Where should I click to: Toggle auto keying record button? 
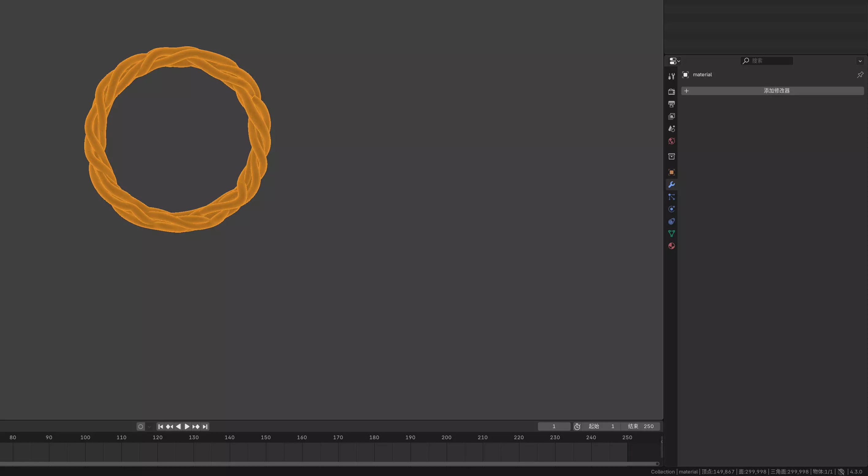pyautogui.click(x=141, y=426)
